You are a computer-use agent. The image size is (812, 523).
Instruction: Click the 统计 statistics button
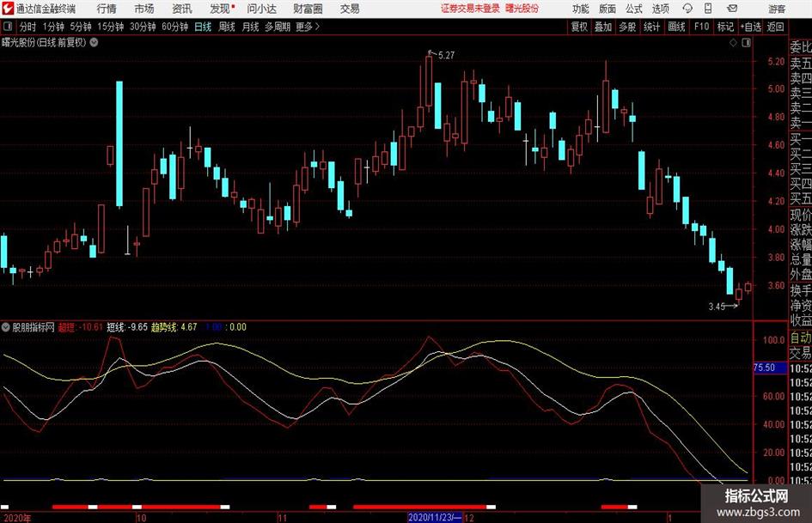click(x=651, y=27)
